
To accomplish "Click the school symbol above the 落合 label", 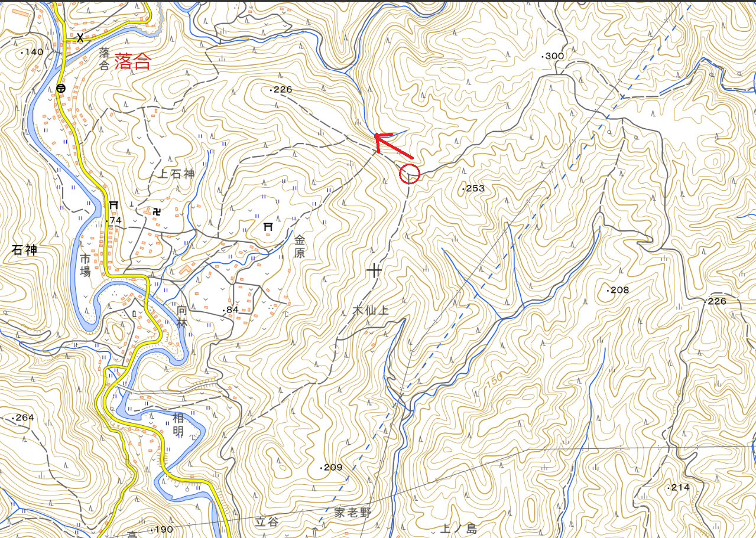I will [x=80, y=37].
